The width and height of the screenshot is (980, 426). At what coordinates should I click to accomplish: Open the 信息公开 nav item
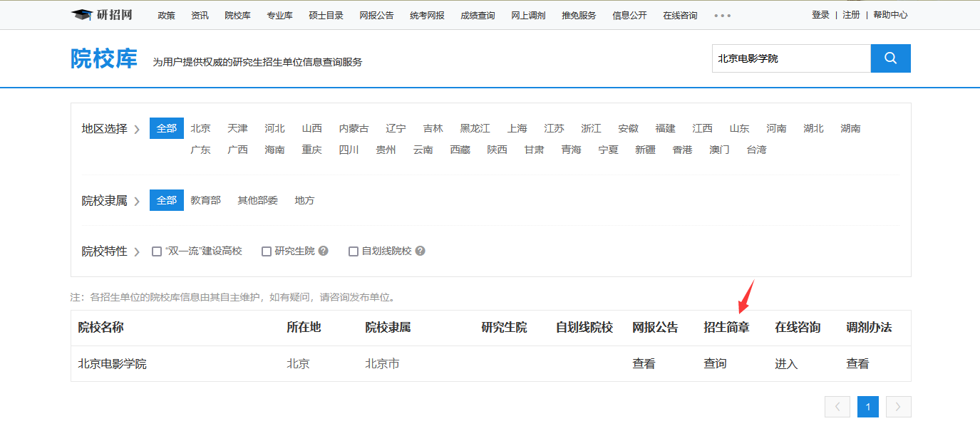(x=630, y=15)
